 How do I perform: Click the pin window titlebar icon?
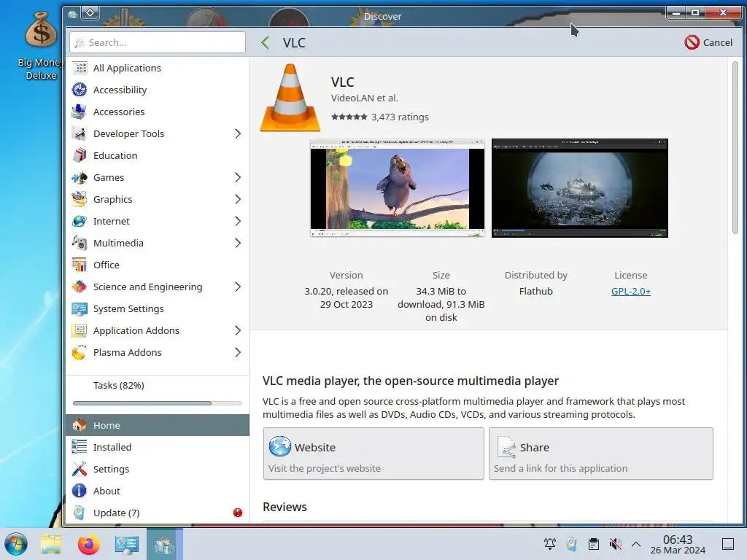(90, 13)
